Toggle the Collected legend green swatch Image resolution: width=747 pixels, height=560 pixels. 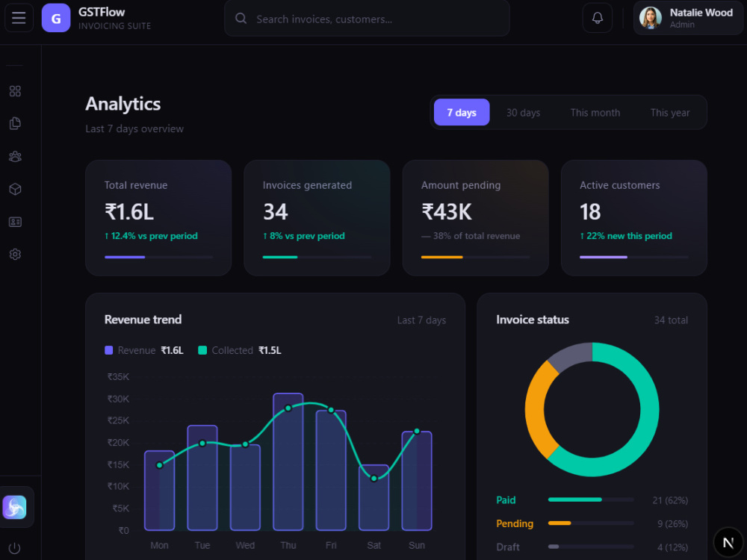click(202, 350)
